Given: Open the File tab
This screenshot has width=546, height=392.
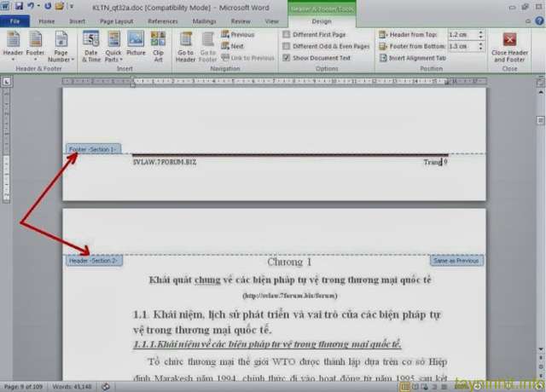Looking at the screenshot, I should (x=15, y=20).
